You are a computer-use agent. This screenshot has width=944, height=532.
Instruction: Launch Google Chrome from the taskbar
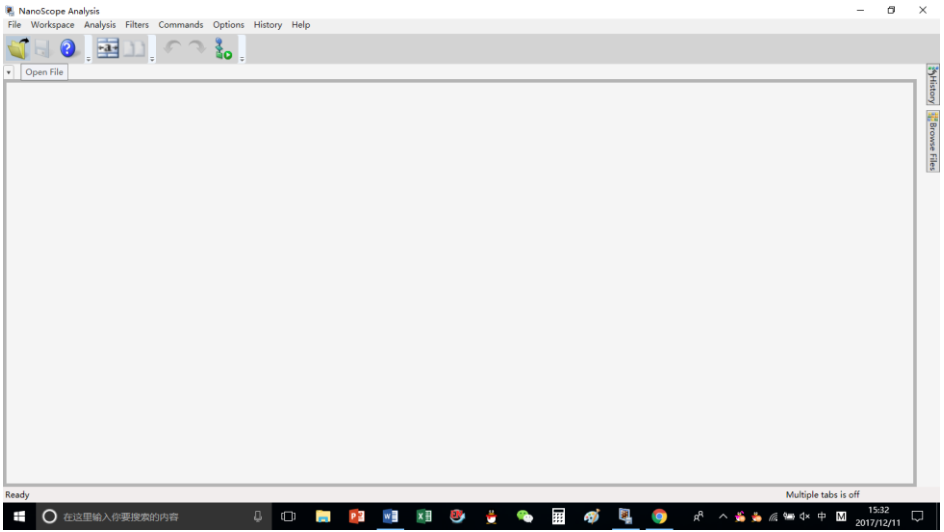(659, 517)
